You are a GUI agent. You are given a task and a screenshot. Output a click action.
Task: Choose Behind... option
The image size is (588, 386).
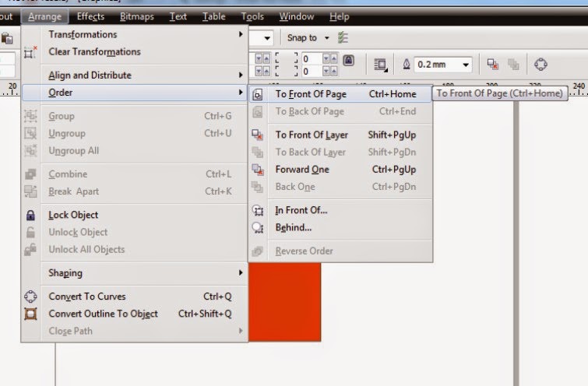coord(340,227)
